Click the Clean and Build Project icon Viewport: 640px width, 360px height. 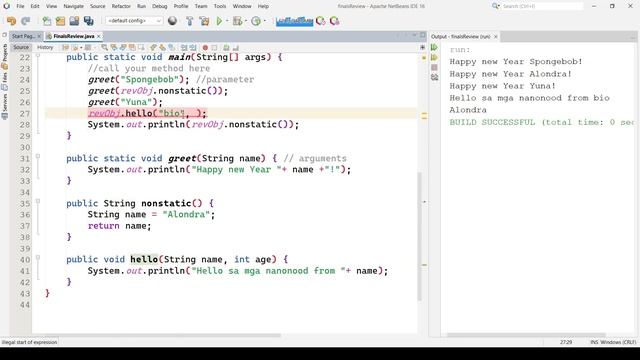click(x=204, y=21)
